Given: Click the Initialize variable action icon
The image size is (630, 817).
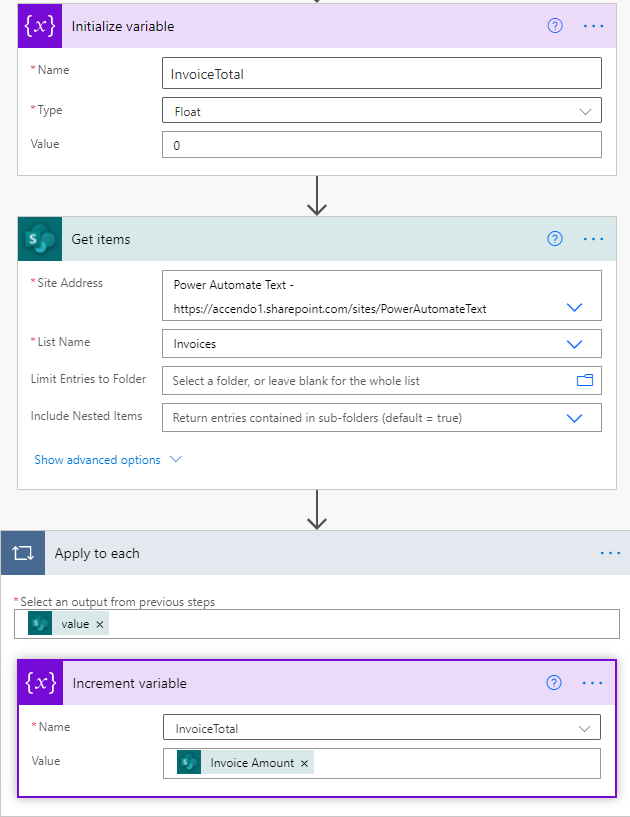Looking at the screenshot, I should pyautogui.click(x=40, y=25).
